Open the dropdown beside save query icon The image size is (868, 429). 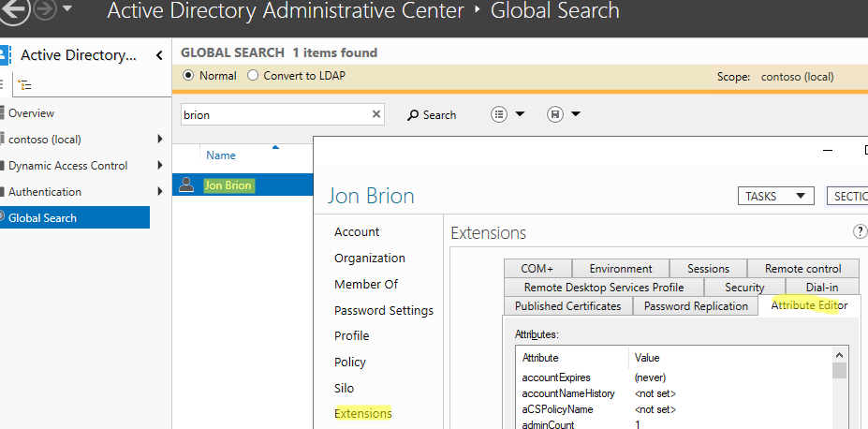pos(576,114)
